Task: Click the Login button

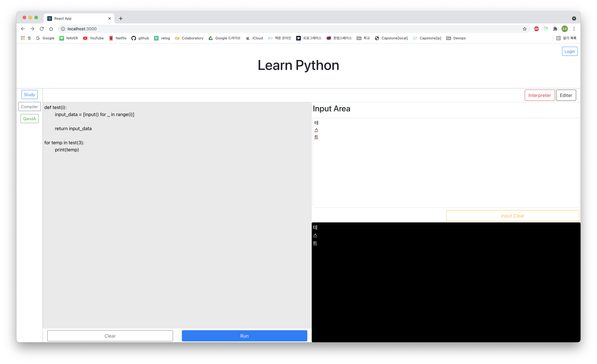Action: (570, 51)
